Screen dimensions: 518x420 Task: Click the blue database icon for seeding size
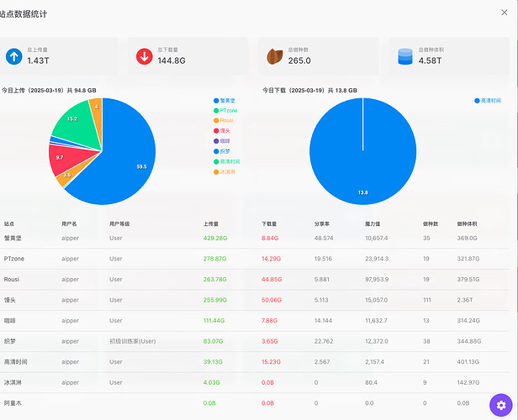click(x=405, y=56)
